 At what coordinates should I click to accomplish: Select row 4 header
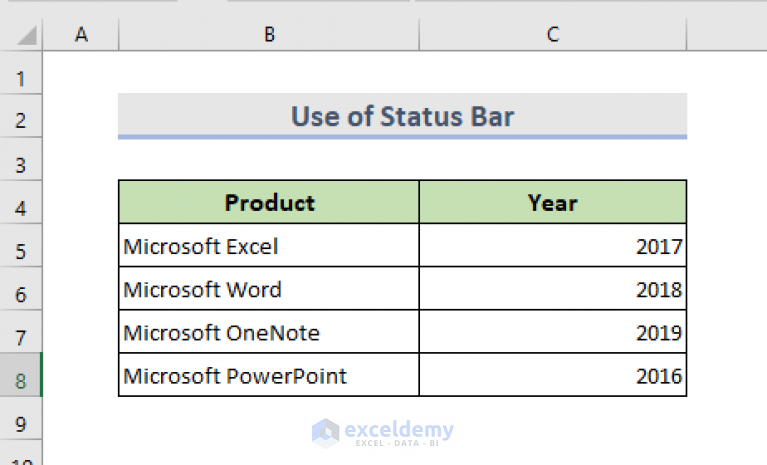click(21, 202)
